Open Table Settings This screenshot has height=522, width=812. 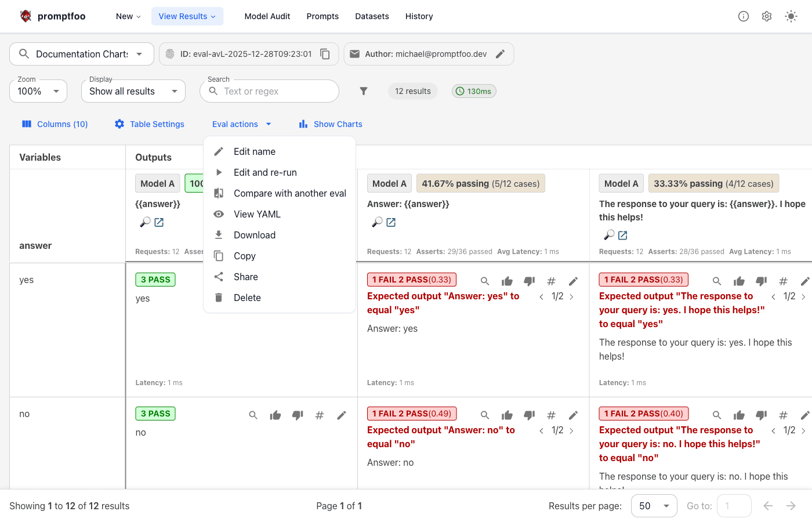[149, 124]
